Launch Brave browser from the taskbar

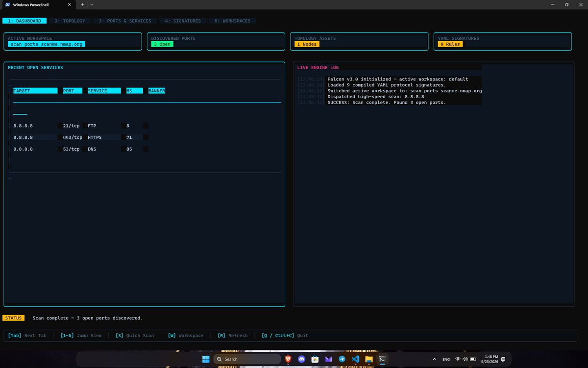[x=288, y=359]
